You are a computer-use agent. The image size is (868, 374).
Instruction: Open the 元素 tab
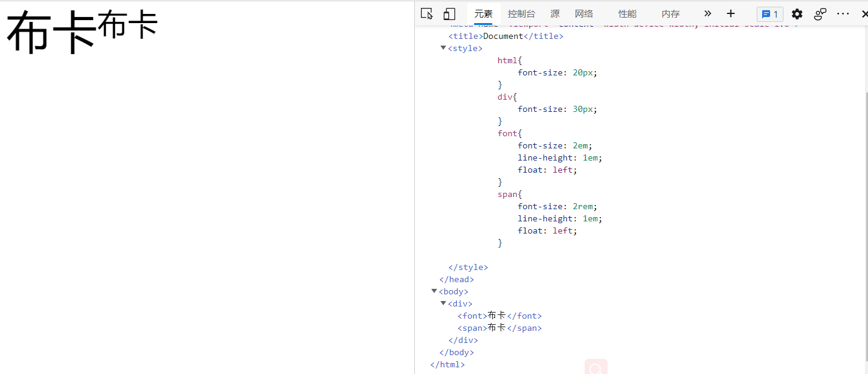[x=484, y=13]
